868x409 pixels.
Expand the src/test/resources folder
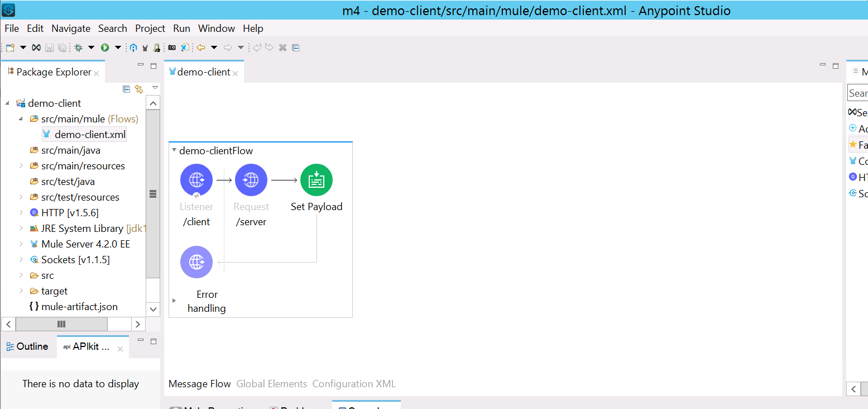21,197
